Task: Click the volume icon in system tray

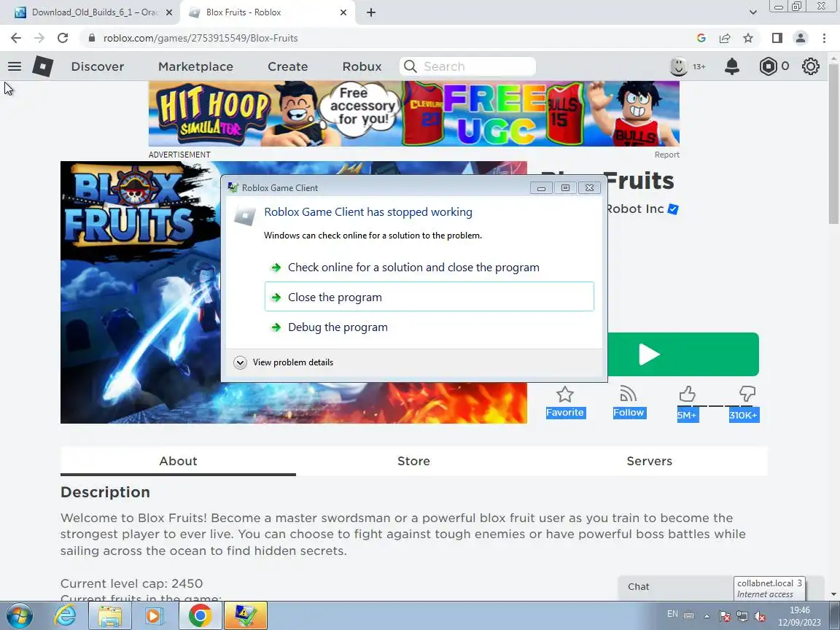Action: coord(759,616)
